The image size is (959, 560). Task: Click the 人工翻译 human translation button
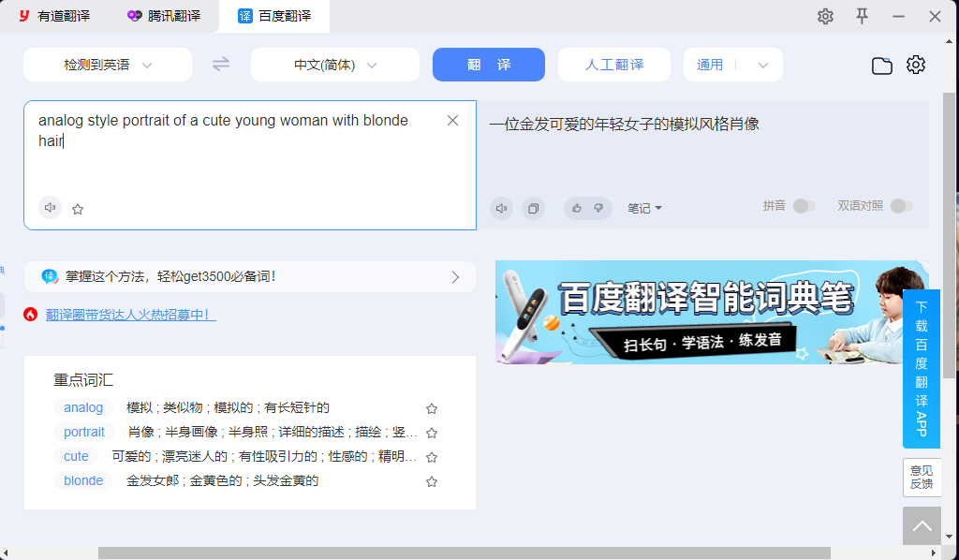point(614,65)
